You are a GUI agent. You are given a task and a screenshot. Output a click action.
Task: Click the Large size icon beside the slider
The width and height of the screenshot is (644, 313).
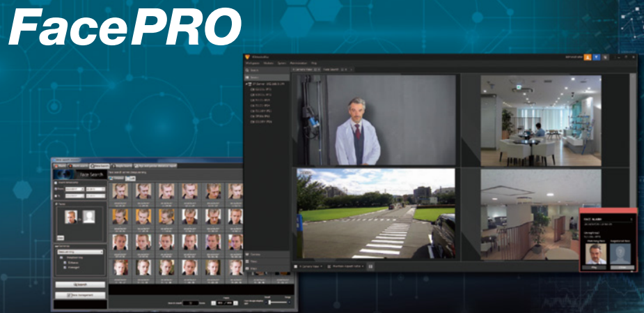click(x=289, y=303)
